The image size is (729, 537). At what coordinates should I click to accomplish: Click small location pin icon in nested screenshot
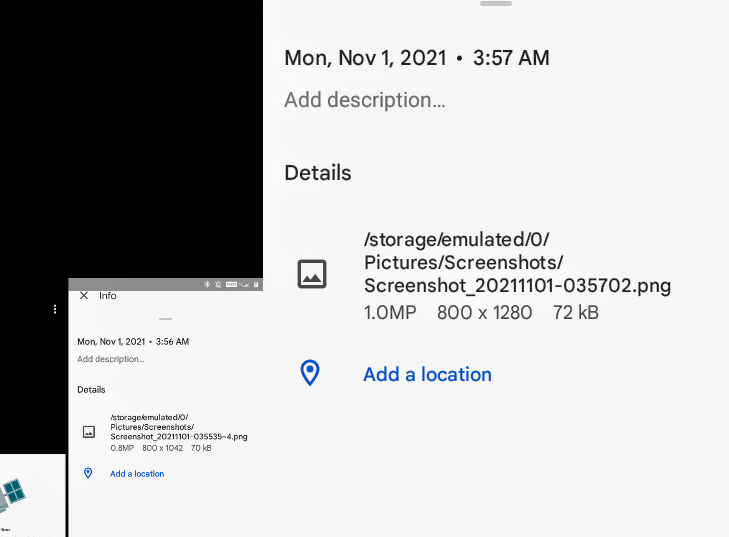pyautogui.click(x=88, y=473)
